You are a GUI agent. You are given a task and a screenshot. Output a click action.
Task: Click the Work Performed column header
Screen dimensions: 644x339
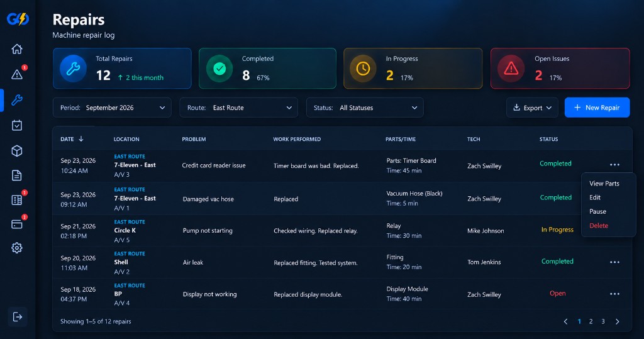click(x=297, y=139)
